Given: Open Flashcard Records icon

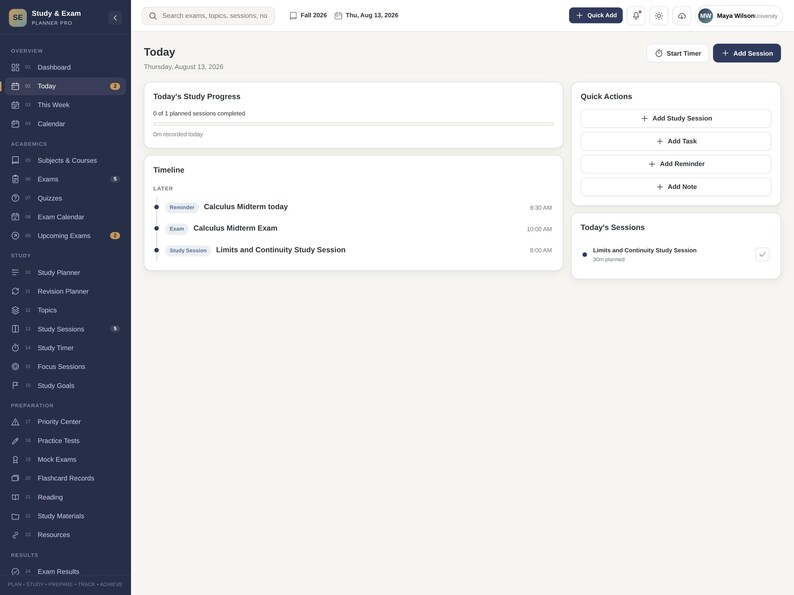Looking at the screenshot, I should coord(15,478).
